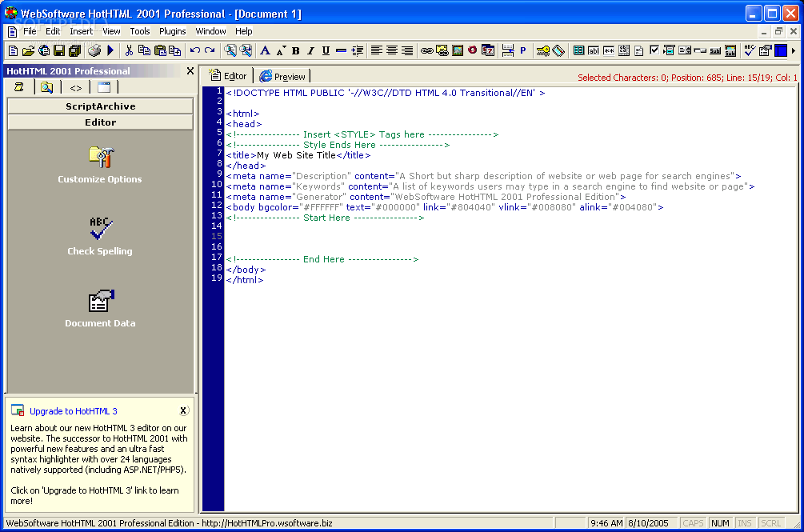Viewport: 804px width, 532px height.
Task: Open Customize Options
Action: pos(100,165)
